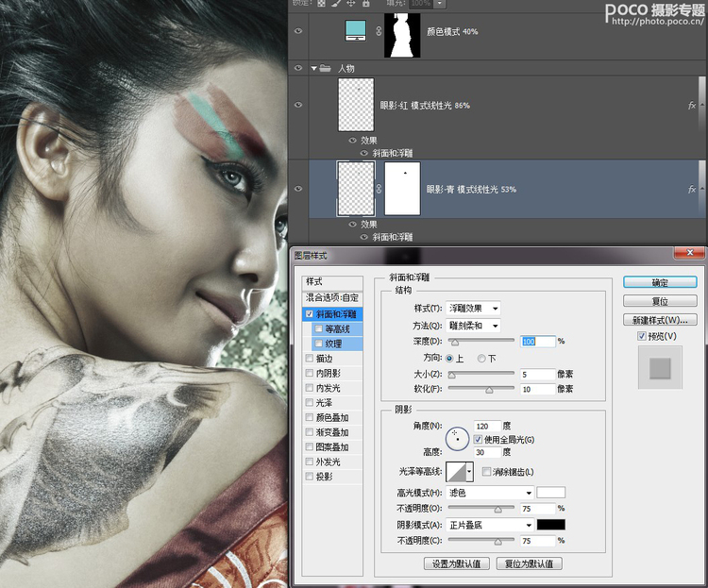Collapse the 人物 group triangle
The width and height of the screenshot is (708, 588).
[313, 69]
